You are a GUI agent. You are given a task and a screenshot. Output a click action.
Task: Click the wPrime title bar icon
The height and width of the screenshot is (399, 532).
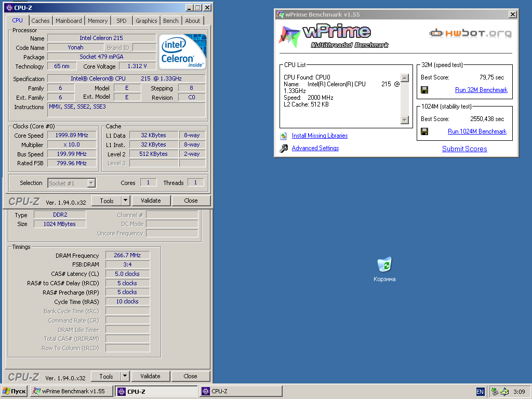coord(280,14)
